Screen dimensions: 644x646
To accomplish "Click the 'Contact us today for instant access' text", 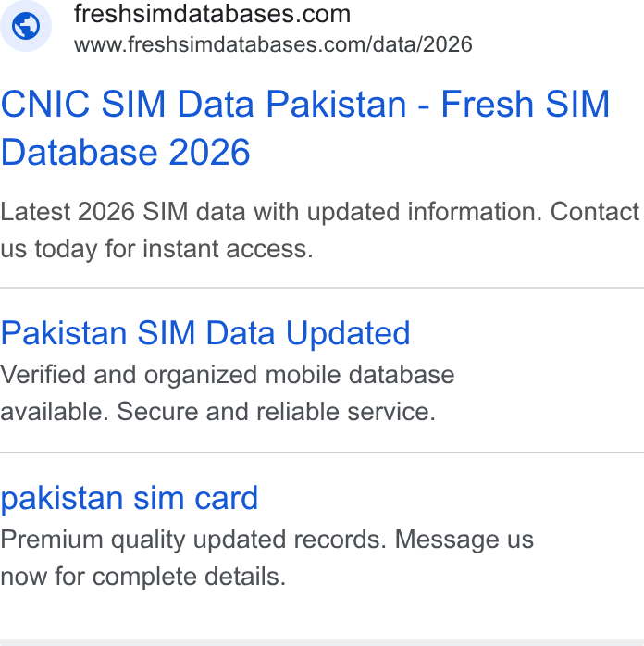I will 320,230.
